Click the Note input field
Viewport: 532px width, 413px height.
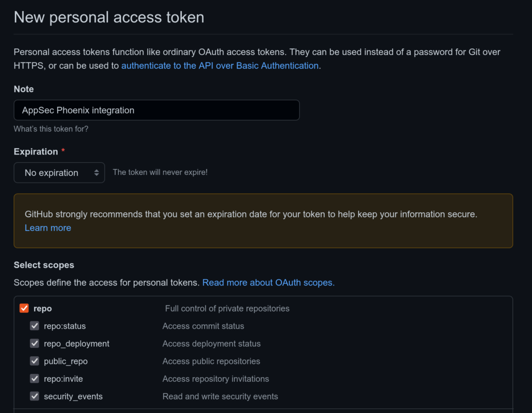(x=157, y=110)
